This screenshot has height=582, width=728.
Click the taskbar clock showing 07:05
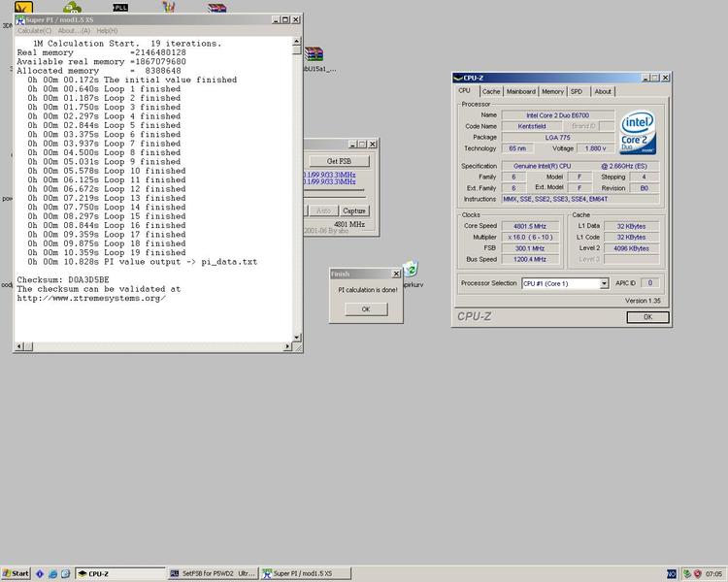click(x=713, y=574)
